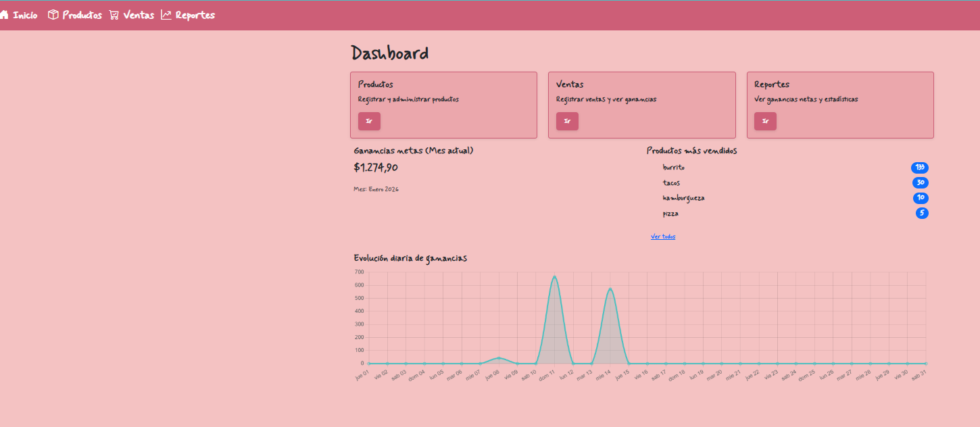Select Productos in the top menu
980x427 pixels.
(82, 14)
